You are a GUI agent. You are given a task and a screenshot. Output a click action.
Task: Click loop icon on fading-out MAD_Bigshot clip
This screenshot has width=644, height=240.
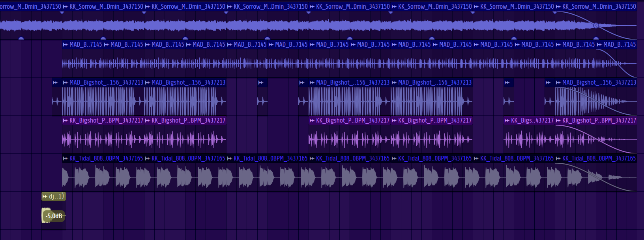(x=558, y=82)
